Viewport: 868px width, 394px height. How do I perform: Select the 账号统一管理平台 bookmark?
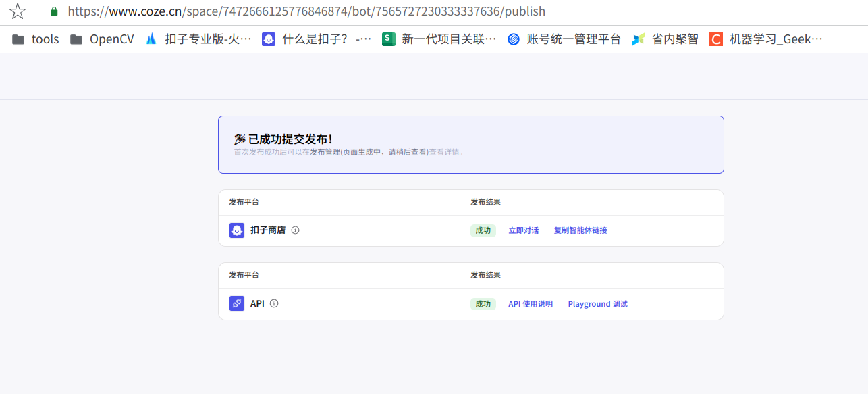[566, 39]
